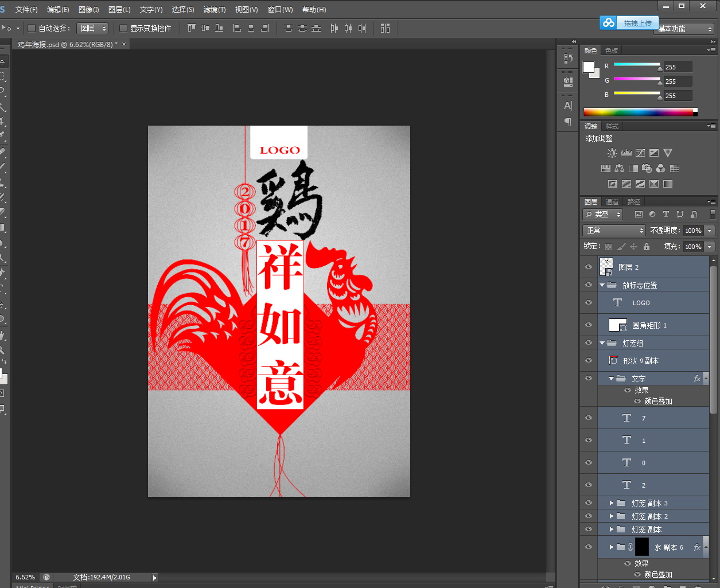Open the 图层(L) menu
Screen dimensions: 720x588
[119, 10]
